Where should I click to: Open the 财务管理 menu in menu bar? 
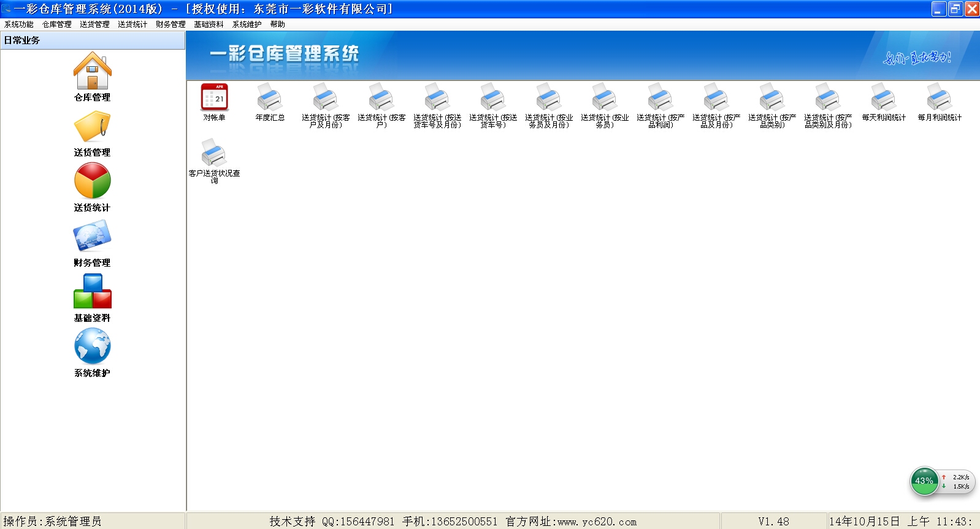pos(171,25)
